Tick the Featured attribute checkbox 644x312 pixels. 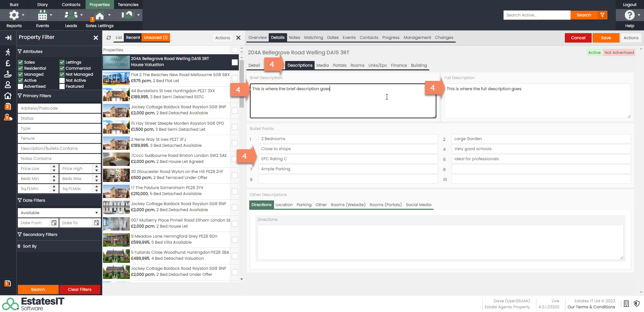(x=62, y=86)
